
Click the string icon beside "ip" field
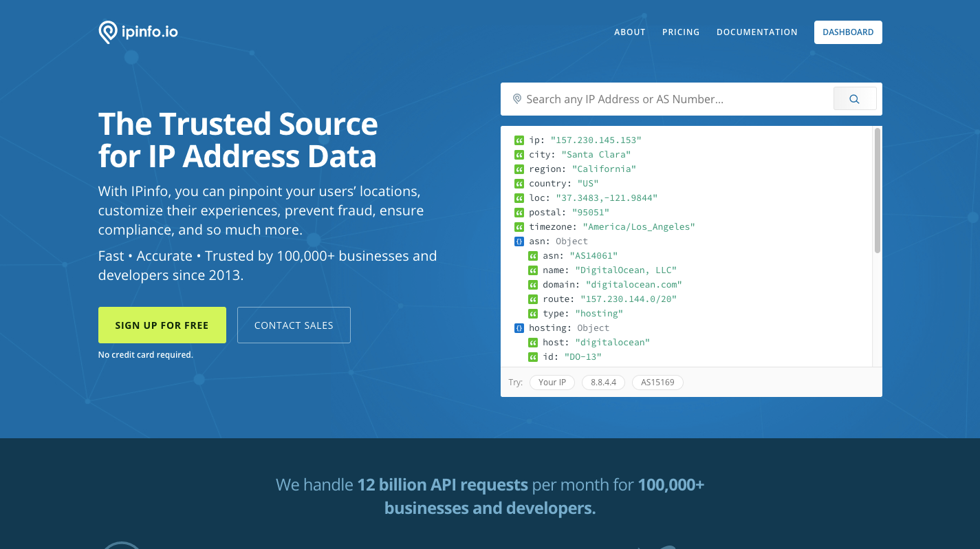tap(519, 140)
